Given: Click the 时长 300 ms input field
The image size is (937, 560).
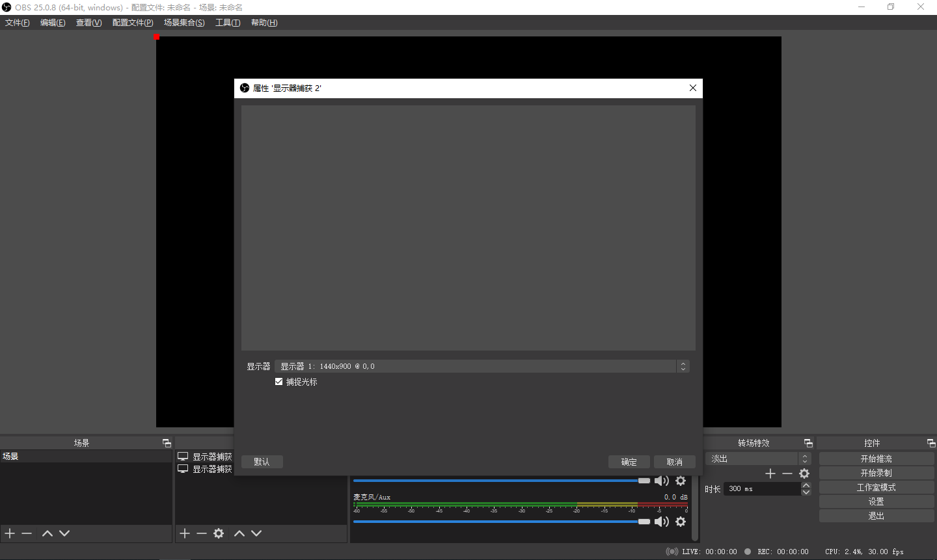Looking at the screenshot, I should coord(762,488).
